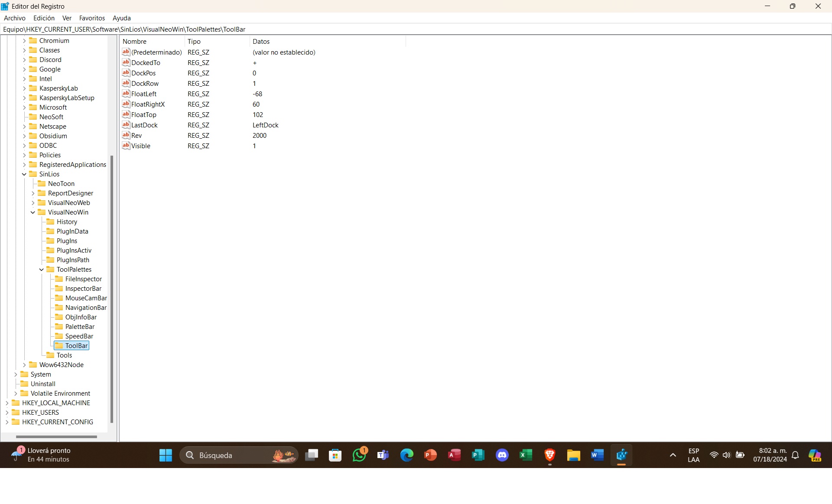The width and height of the screenshot is (832, 504).
Task: Collapse the VisualNeoWin key
Action: coord(33,212)
